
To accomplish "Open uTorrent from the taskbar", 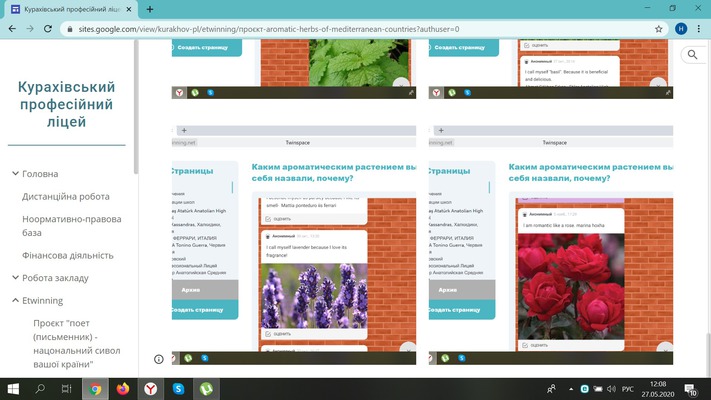I will click(206, 388).
